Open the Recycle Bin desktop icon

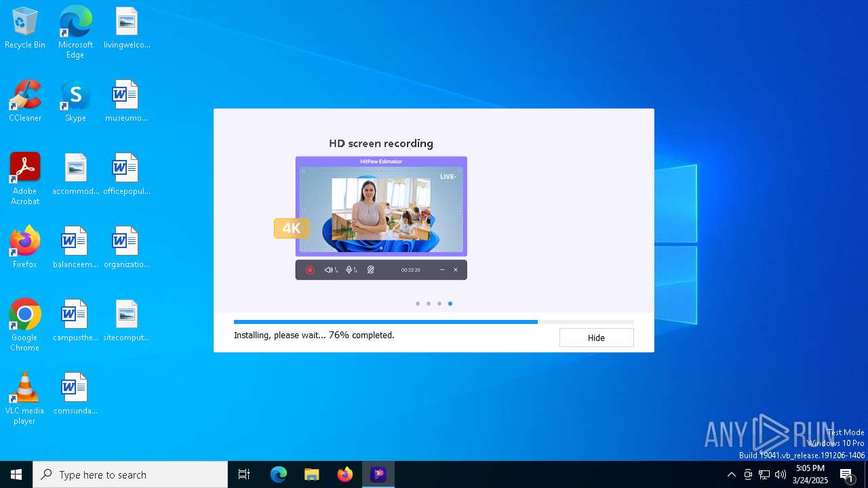(x=25, y=28)
